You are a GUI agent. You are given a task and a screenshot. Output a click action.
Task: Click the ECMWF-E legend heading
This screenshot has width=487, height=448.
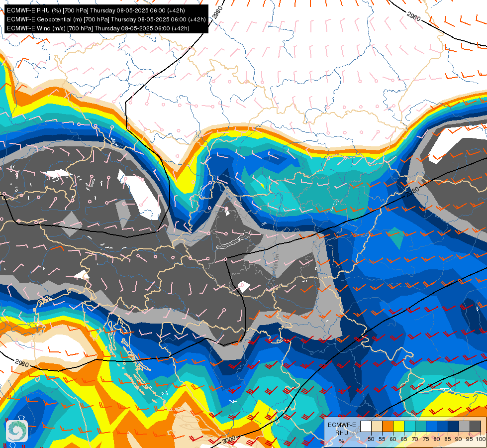(342, 425)
